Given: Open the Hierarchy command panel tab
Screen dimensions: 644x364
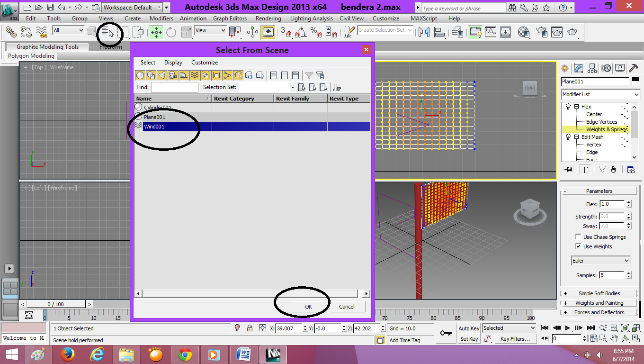Looking at the screenshot, I should tap(591, 68).
